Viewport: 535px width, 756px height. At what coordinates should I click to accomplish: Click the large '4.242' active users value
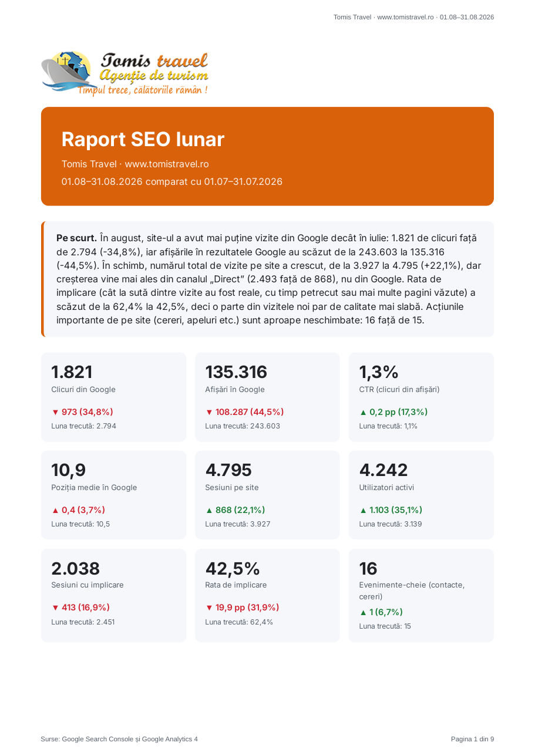383,470
